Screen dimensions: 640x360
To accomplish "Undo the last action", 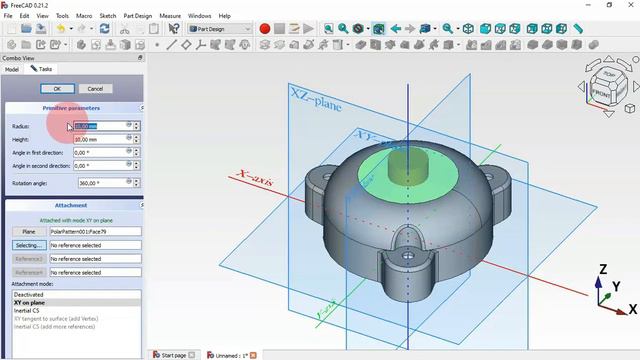I will coord(60,29).
